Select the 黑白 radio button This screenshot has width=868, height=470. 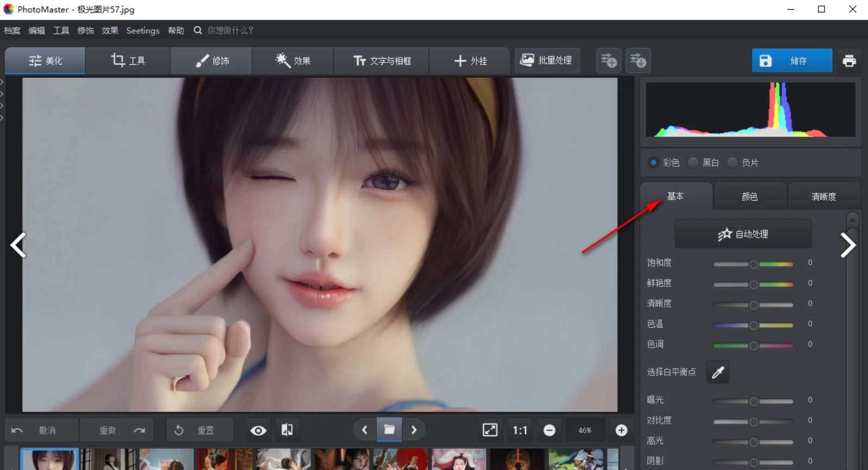(x=693, y=162)
